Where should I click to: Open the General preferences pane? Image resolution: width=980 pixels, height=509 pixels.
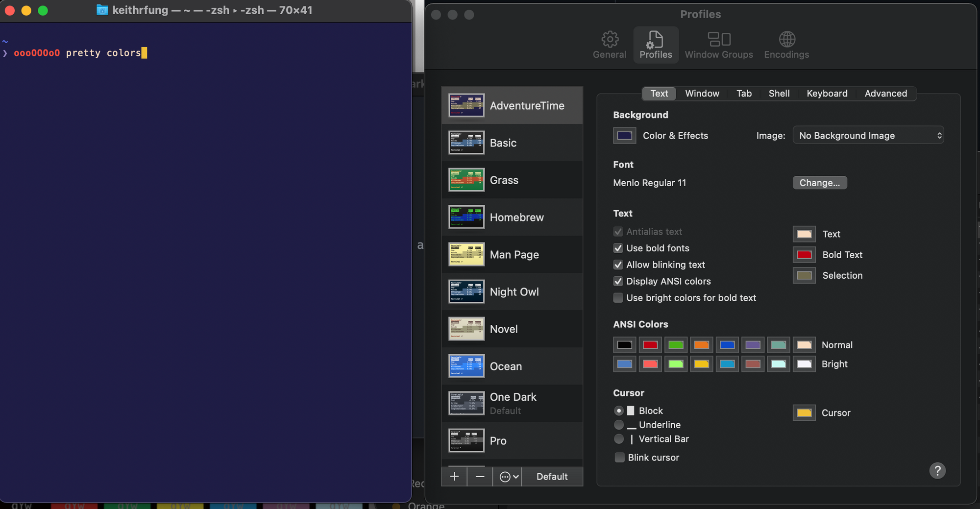tap(609, 45)
